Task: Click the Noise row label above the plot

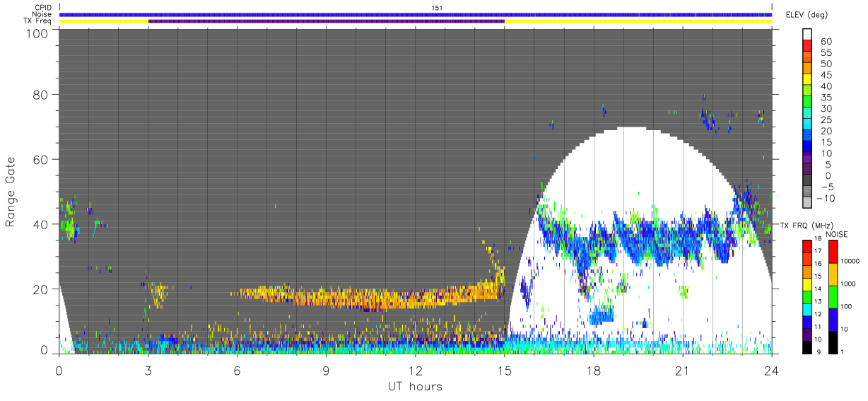Action: click(x=42, y=14)
